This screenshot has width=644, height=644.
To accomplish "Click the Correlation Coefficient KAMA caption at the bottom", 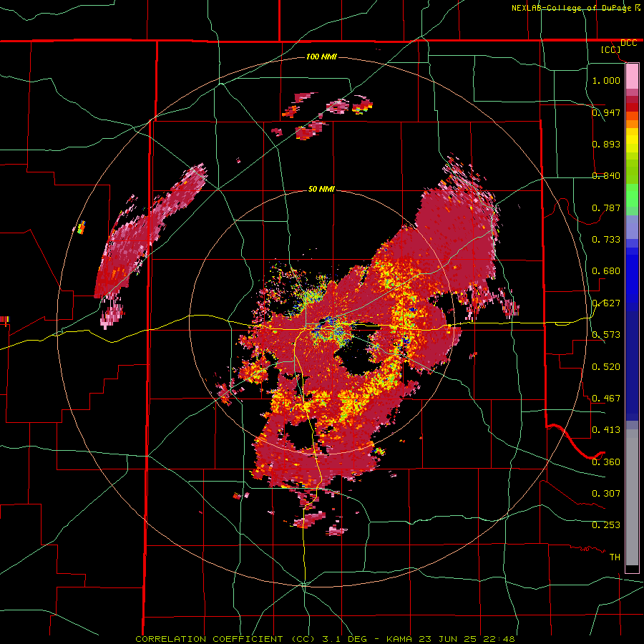I will pyautogui.click(x=325, y=639).
